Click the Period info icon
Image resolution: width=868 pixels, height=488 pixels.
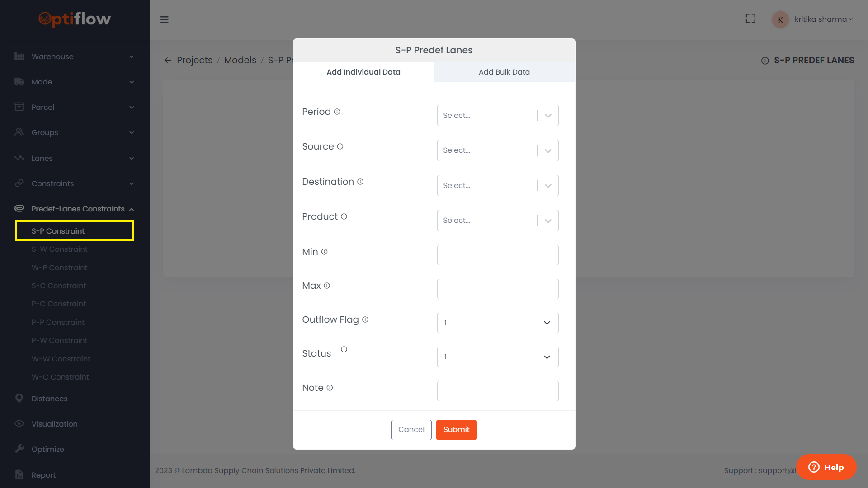click(337, 112)
